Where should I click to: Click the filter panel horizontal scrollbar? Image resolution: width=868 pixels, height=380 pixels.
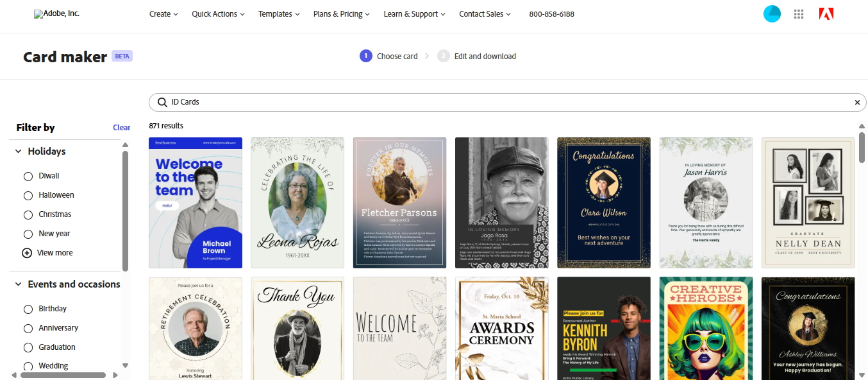tap(63, 375)
